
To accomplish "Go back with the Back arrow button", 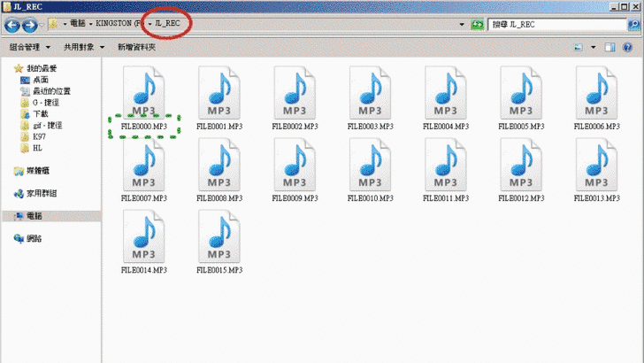I will click(x=12, y=25).
